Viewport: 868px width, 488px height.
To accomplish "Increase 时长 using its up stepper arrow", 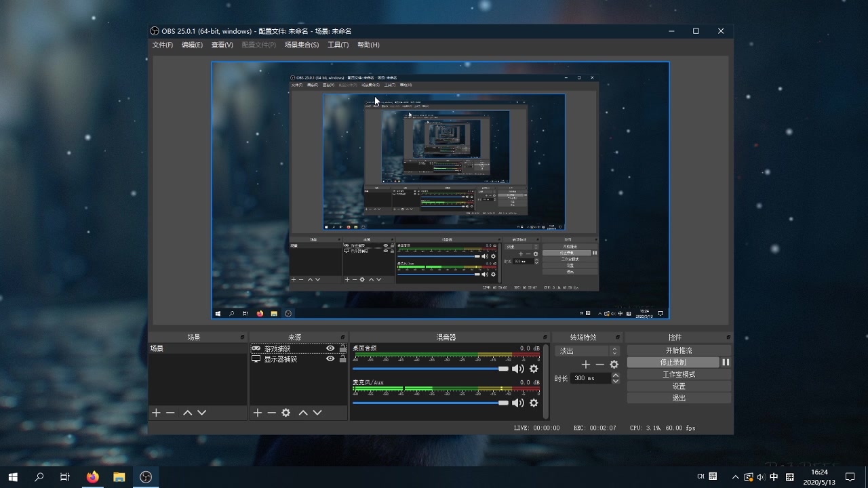I will pos(614,374).
